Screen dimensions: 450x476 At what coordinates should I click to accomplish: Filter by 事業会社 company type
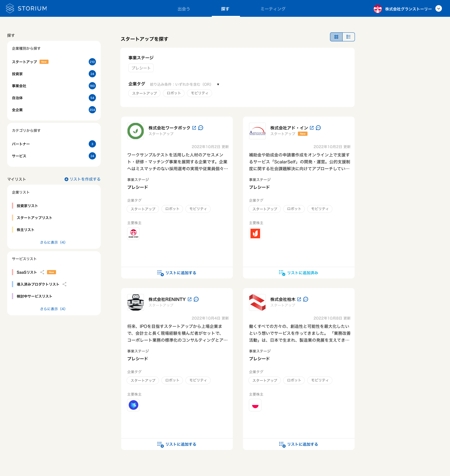pos(54,86)
